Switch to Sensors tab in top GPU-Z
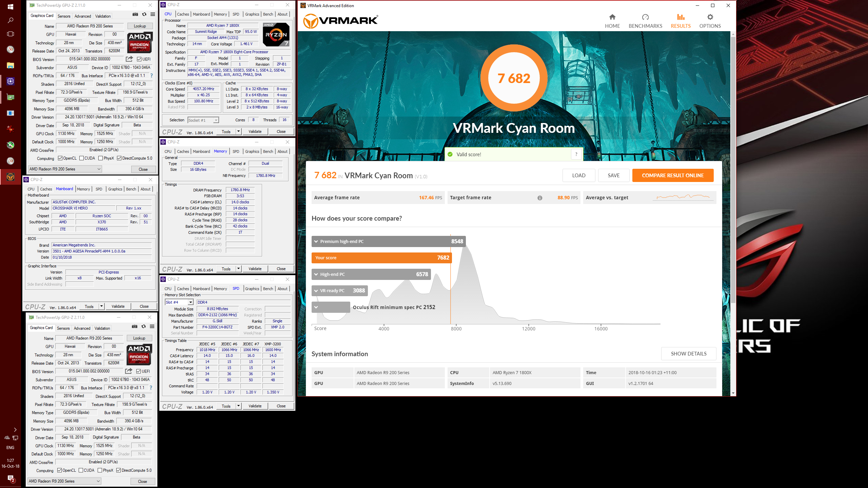The image size is (868, 488). pyautogui.click(x=64, y=16)
